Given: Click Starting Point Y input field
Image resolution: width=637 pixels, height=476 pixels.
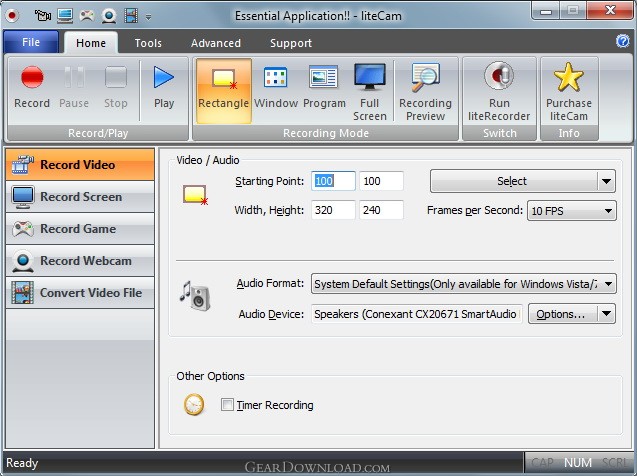Looking at the screenshot, I should (x=381, y=181).
